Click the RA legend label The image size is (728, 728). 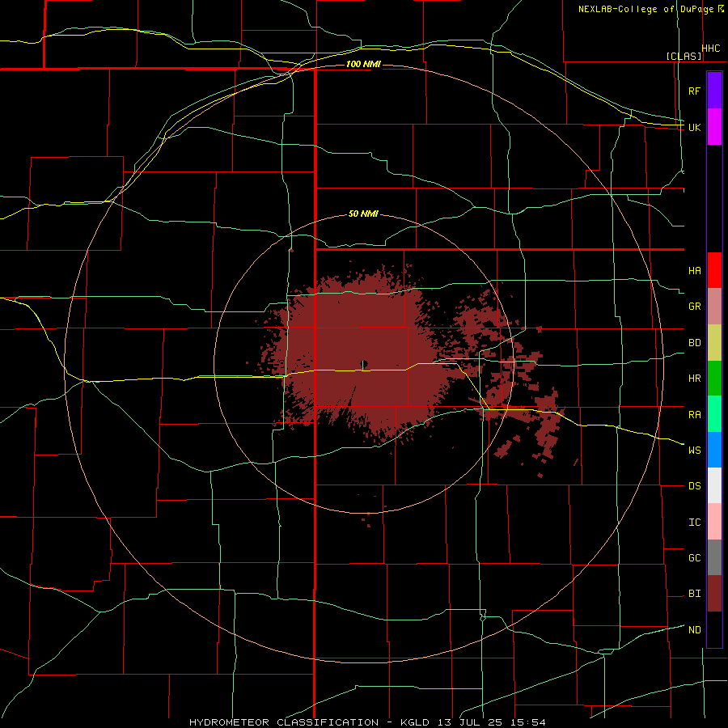695,415
